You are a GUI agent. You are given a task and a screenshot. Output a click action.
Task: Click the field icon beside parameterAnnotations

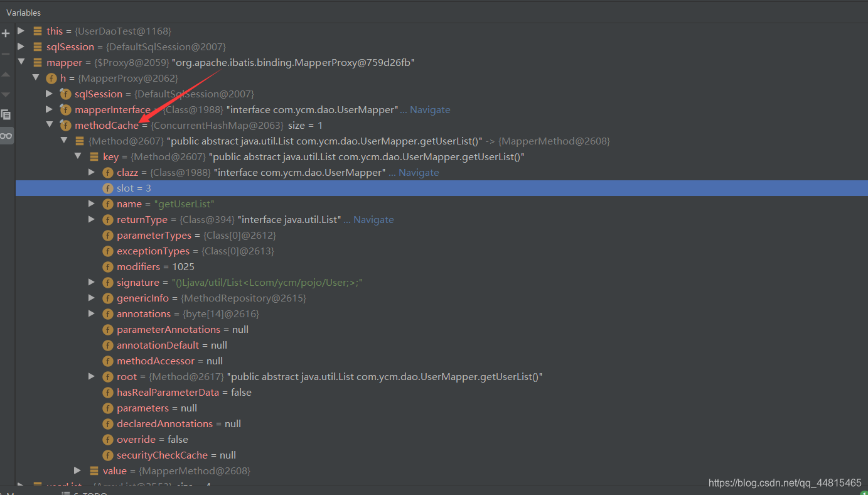click(x=108, y=330)
